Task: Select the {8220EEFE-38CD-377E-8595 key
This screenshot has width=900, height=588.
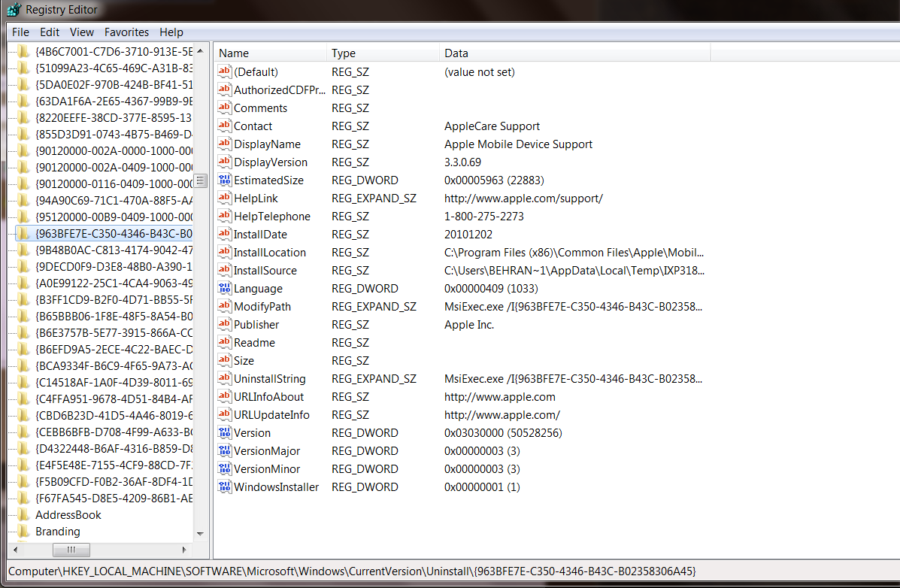Action: point(114,118)
